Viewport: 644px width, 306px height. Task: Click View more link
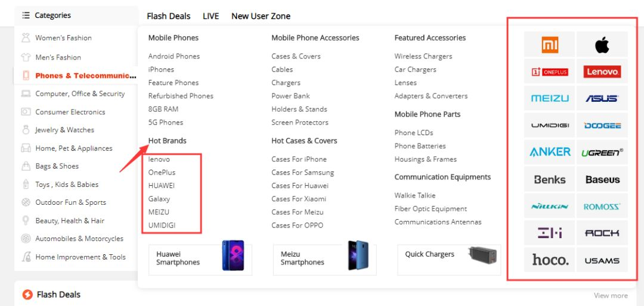(610, 296)
